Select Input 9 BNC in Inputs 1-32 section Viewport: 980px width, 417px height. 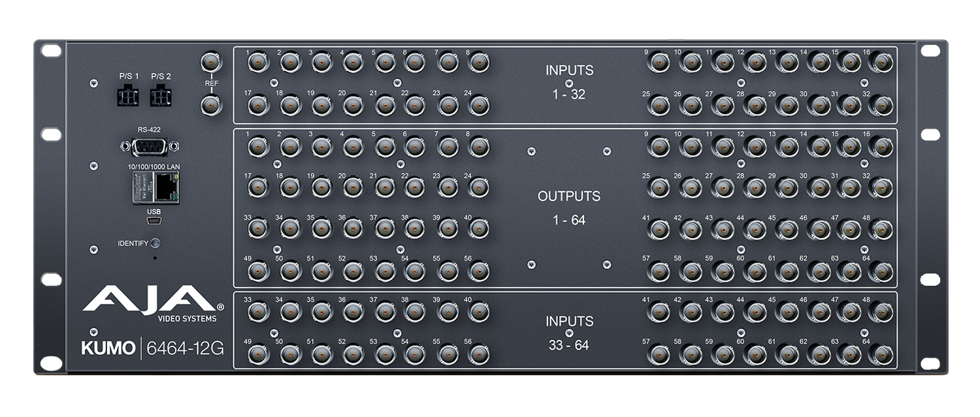(x=660, y=63)
